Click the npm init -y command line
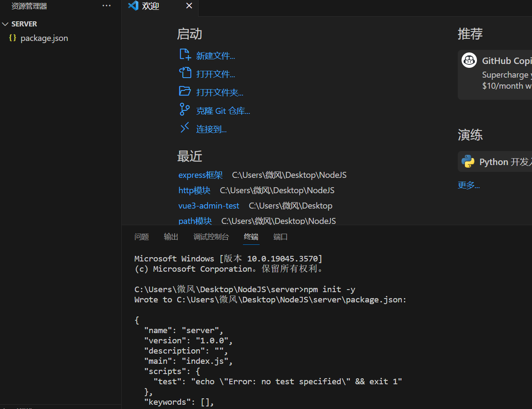The height and width of the screenshot is (409, 532). [x=245, y=290]
